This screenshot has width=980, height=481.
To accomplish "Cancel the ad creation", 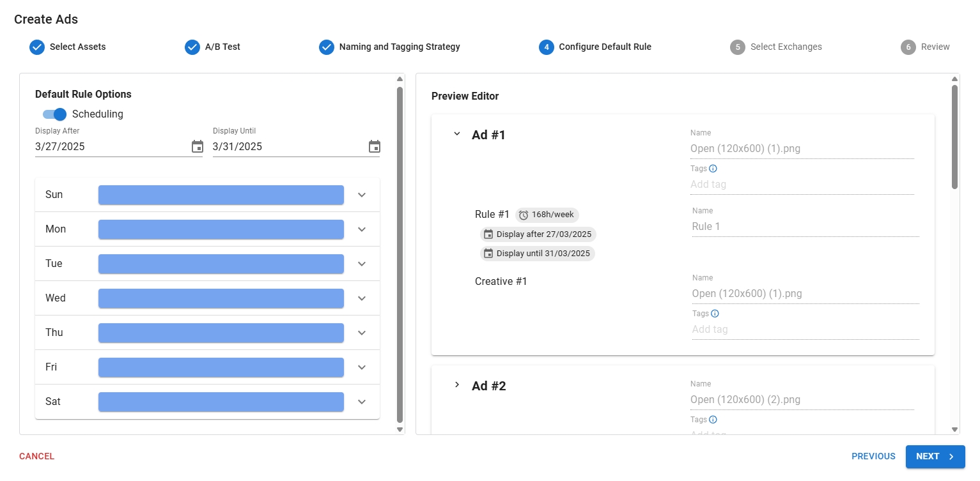I will (x=36, y=457).
